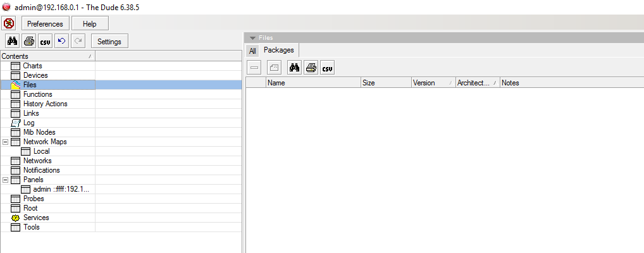644x253 pixels.
Task: Select Mib Nodes in the tree
Action: pyautogui.click(x=39, y=132)
